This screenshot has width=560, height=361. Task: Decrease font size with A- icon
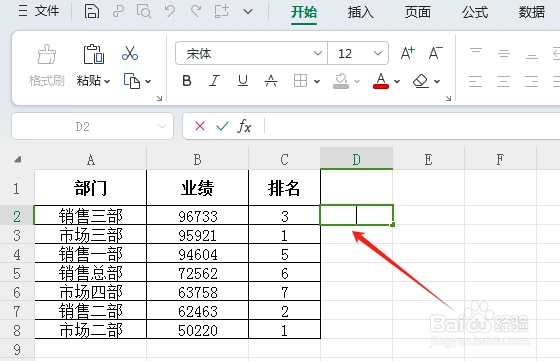(x=435, y=53)
